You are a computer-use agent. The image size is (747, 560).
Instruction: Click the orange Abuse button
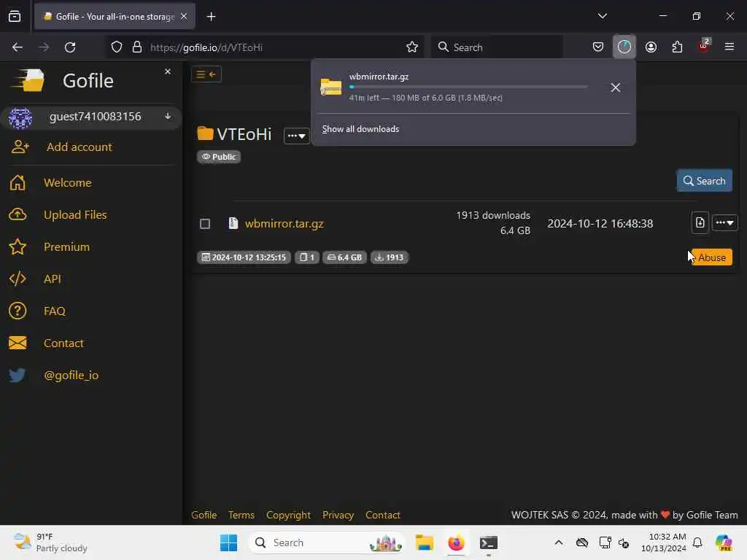click(x=711, y=257)
